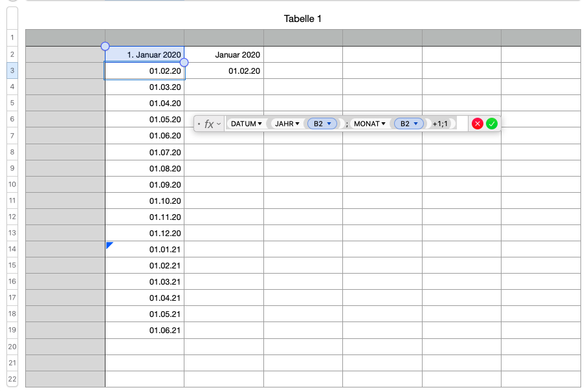Select the cell showing 01.03.21
Screen dimensions: 585x392
tap(145, 281)
